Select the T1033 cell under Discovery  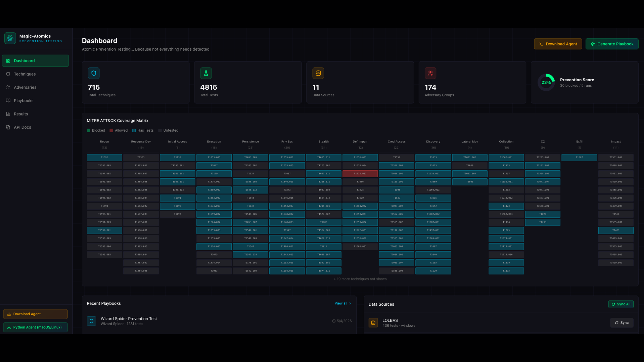(433, 157)
